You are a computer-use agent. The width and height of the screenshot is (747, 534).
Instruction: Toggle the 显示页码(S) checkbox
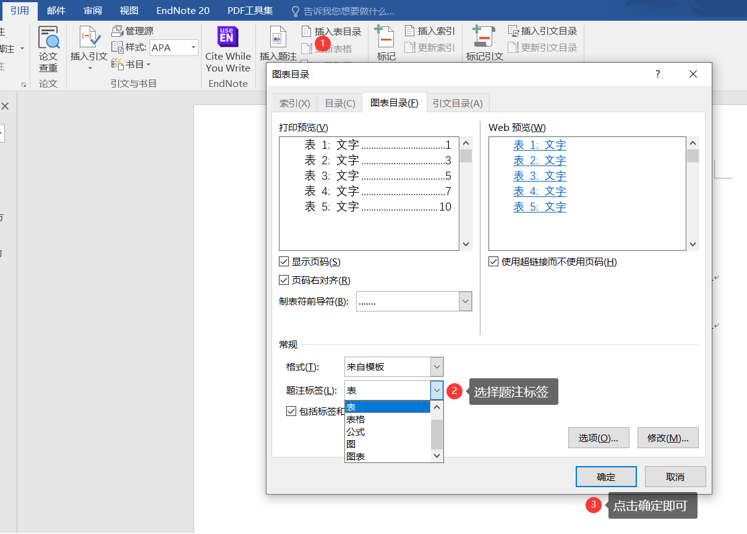[284, 262]
